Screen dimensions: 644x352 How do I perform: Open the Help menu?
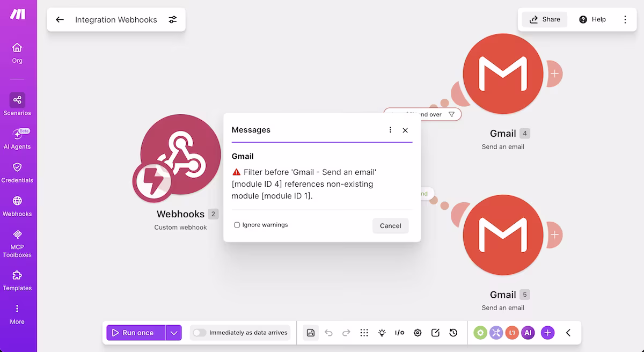click(x=592, y=19)
